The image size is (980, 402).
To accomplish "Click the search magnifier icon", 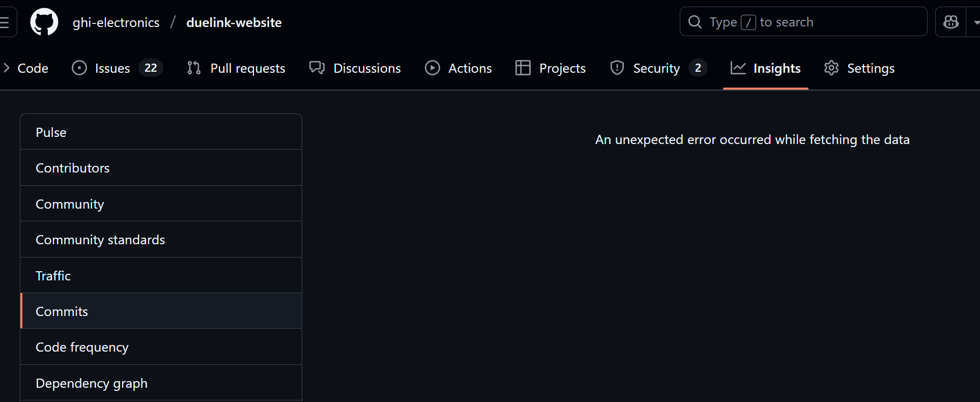I will coord(695,22).
